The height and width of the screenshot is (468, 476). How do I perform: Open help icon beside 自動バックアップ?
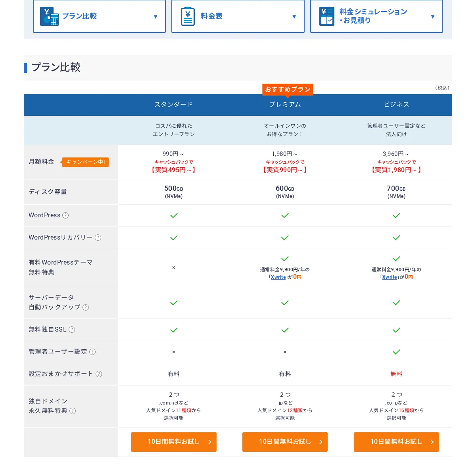pos(86,307)
